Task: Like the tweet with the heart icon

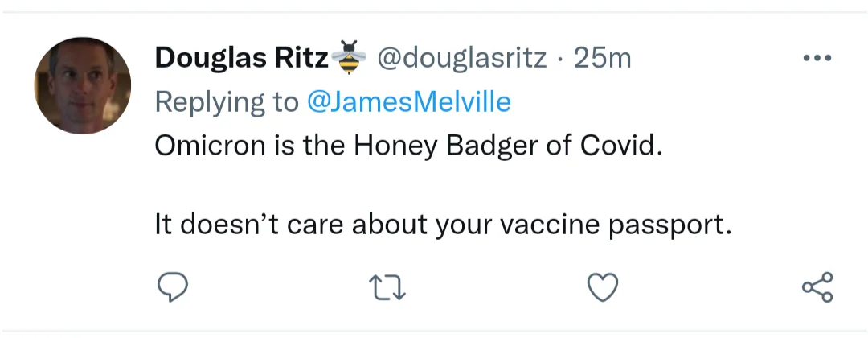Action: click(604, 287)
